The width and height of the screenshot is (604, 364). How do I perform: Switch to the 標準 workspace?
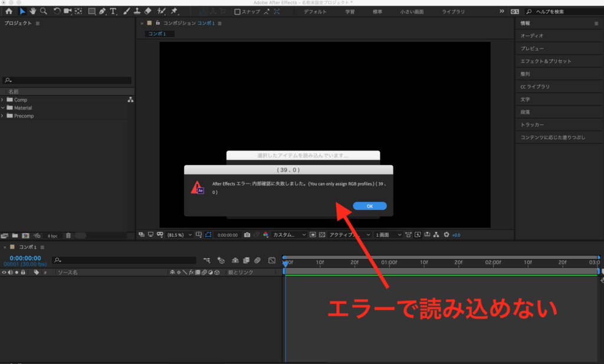[377, 12]
